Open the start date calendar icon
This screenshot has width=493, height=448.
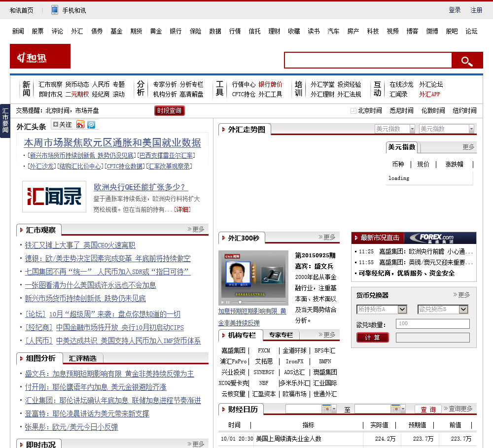coord(326,409)
